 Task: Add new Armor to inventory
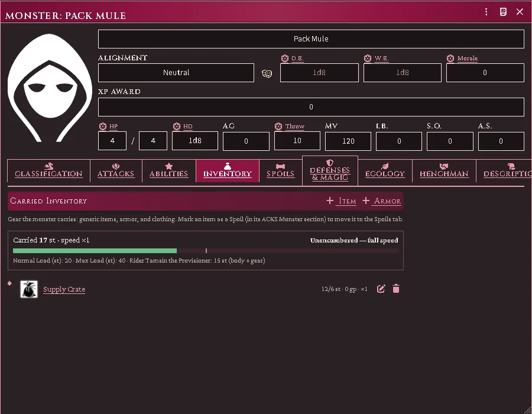point(382,201)
